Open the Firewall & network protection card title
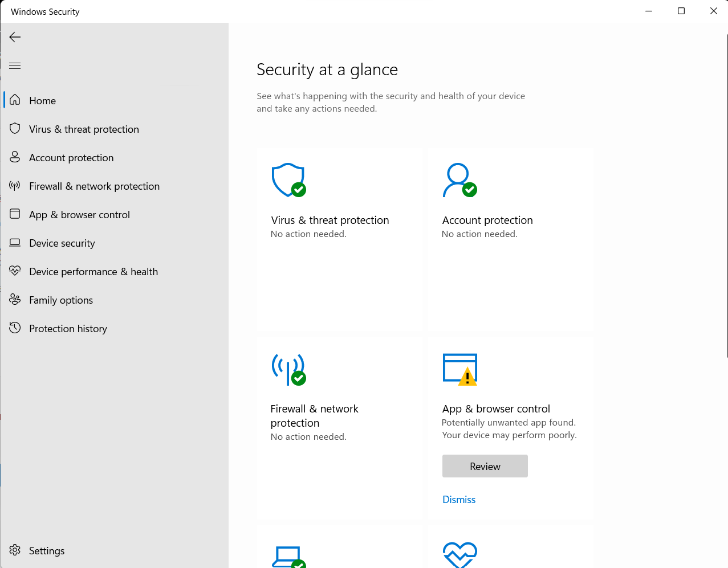The width and height of the screenshot is (728, 568). coord(315,416)
